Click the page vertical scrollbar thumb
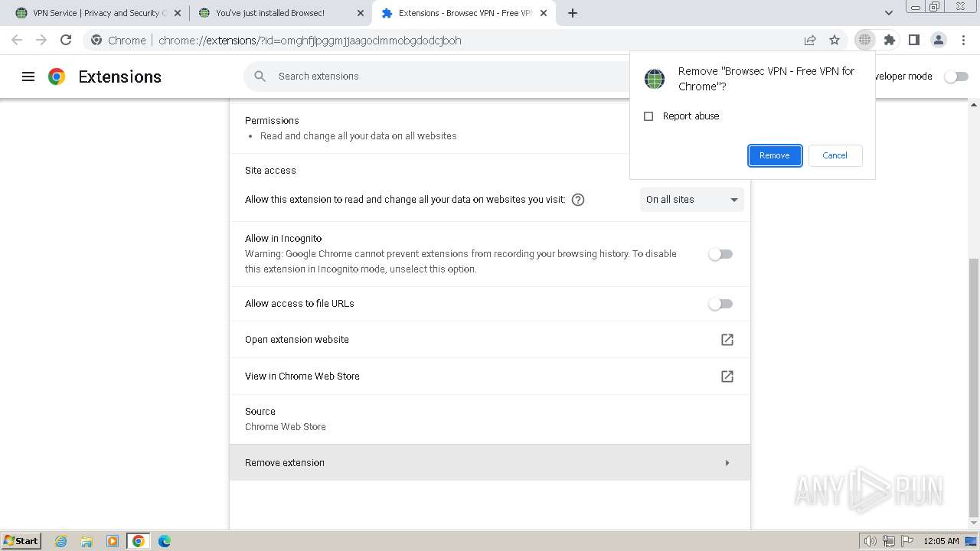 (974, 388)
